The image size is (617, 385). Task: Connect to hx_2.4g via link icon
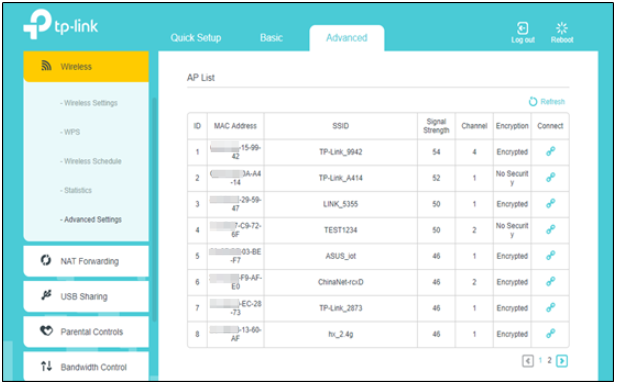(550, 333)
